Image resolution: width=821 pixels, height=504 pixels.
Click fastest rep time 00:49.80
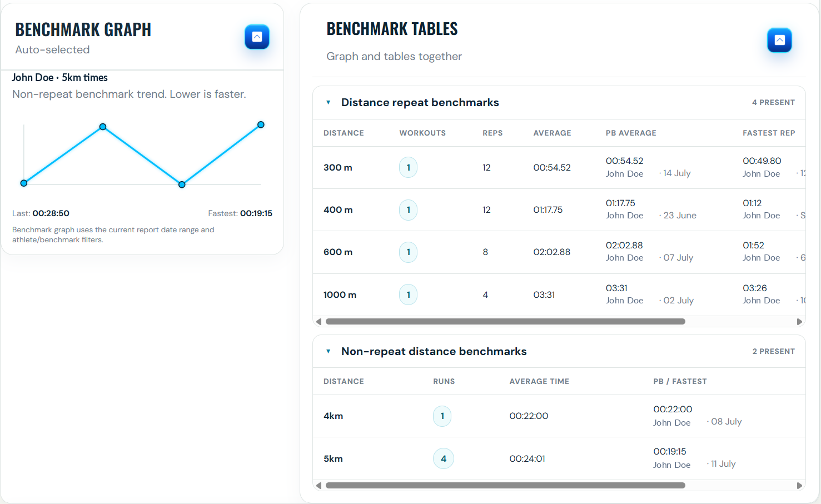point(762,161)
